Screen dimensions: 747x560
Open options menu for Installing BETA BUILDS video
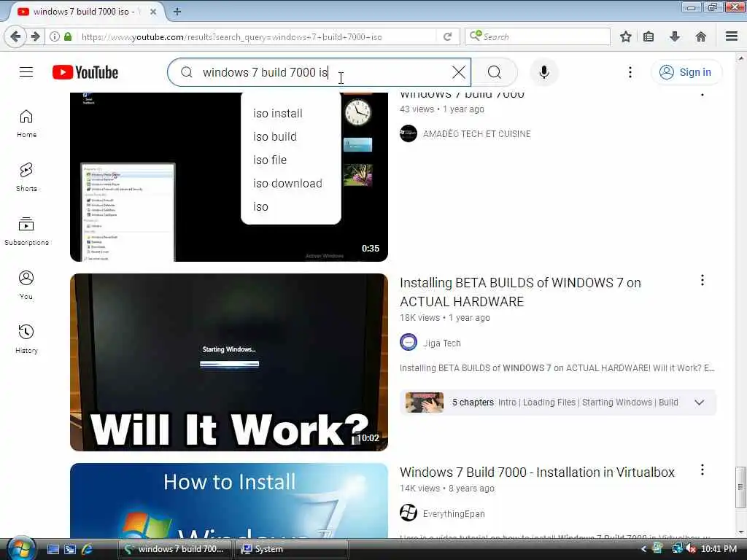click(702, 280)
